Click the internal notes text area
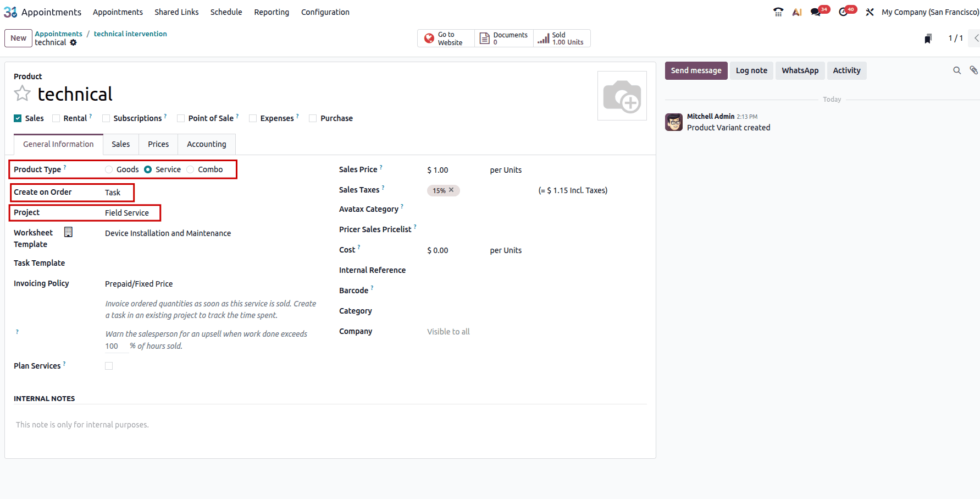This screenshot has width=980, height=499. (330, 425)
